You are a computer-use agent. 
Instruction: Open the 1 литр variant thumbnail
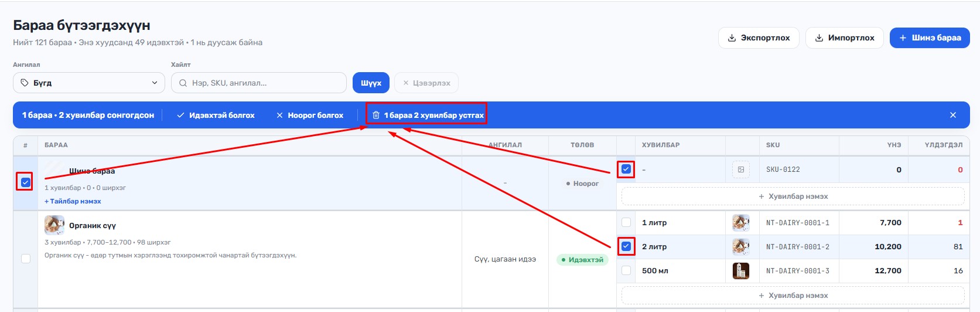(x=741, y=222)
